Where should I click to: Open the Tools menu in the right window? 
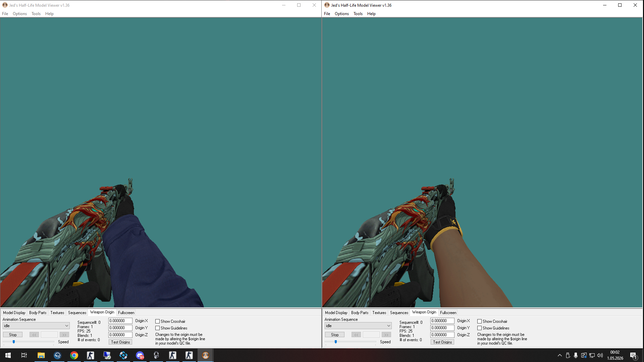pos(358,14)
